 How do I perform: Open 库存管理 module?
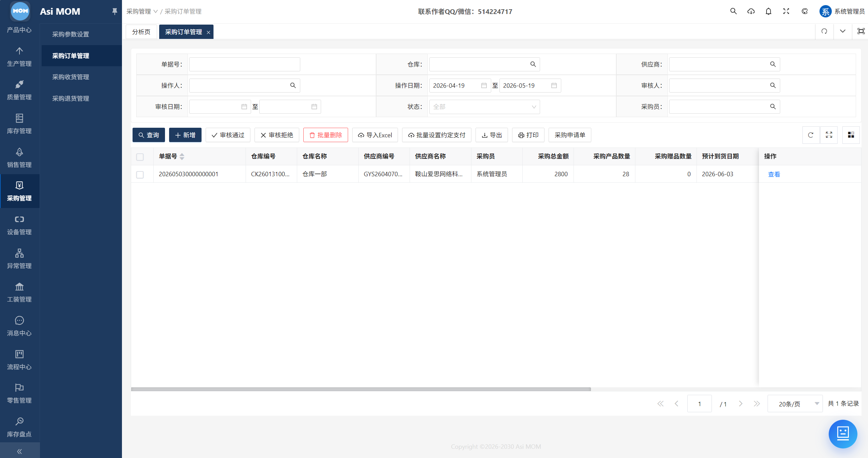coord(19,124)
